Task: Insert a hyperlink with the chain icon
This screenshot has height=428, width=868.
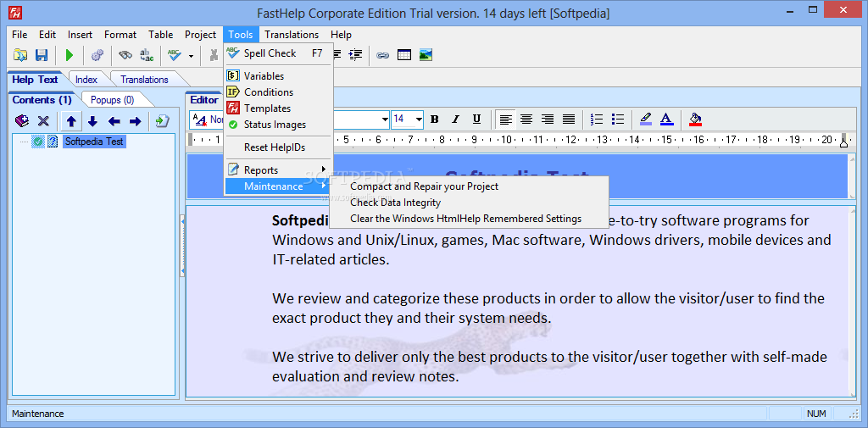Action: pos(382,55)
